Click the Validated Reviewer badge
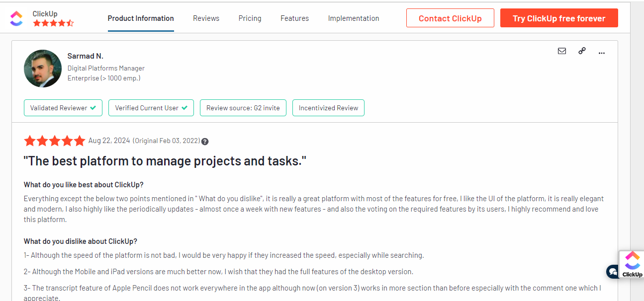 pyautogui.click(x=63, y=108)
